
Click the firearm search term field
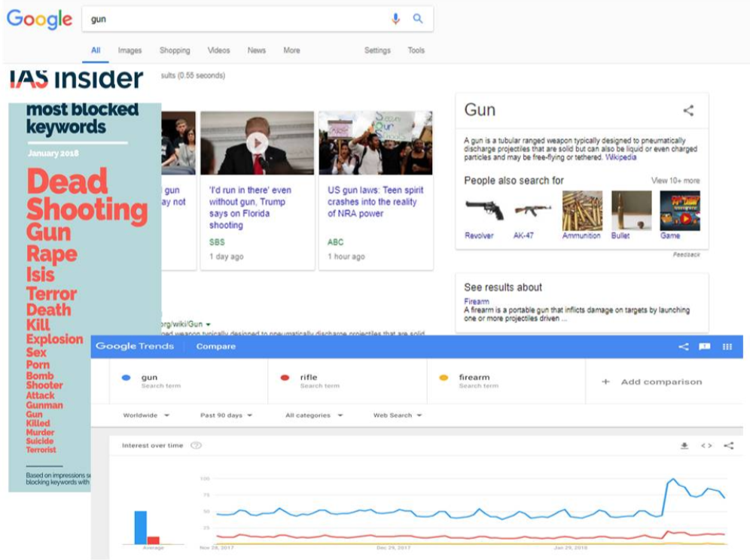pos(506,381)
